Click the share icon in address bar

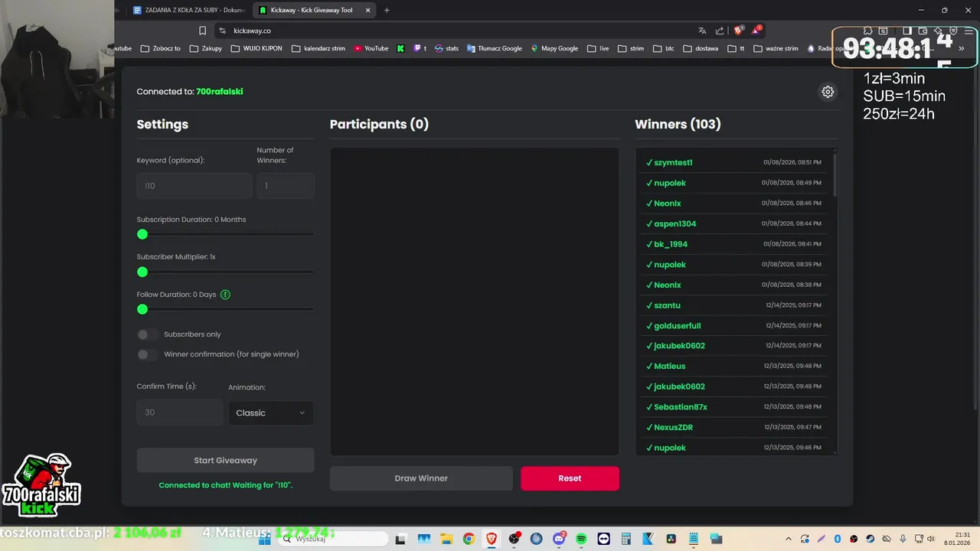point(720,31)
